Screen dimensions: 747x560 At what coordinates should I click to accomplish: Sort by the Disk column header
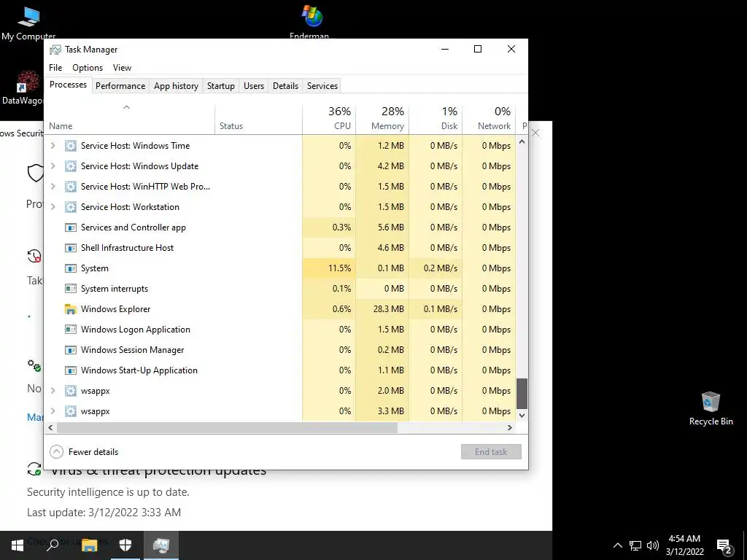pos(436,118)
